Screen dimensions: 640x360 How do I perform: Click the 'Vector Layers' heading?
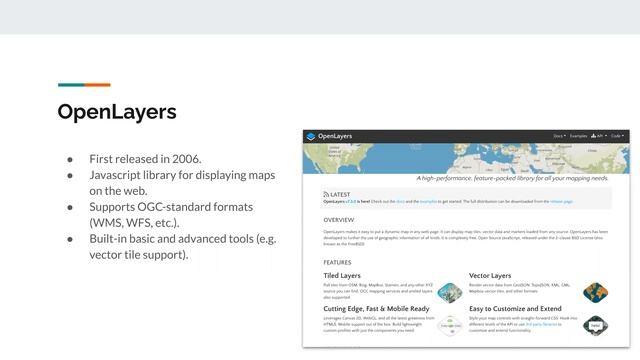click(x=490, y=276)
